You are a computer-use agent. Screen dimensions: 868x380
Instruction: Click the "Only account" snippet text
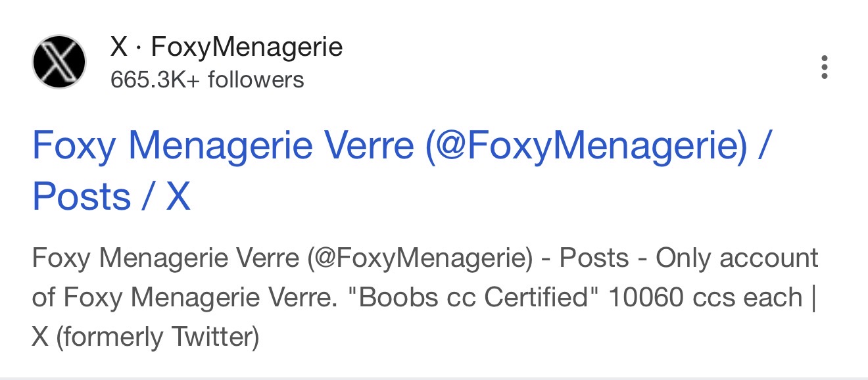point(736,258)
